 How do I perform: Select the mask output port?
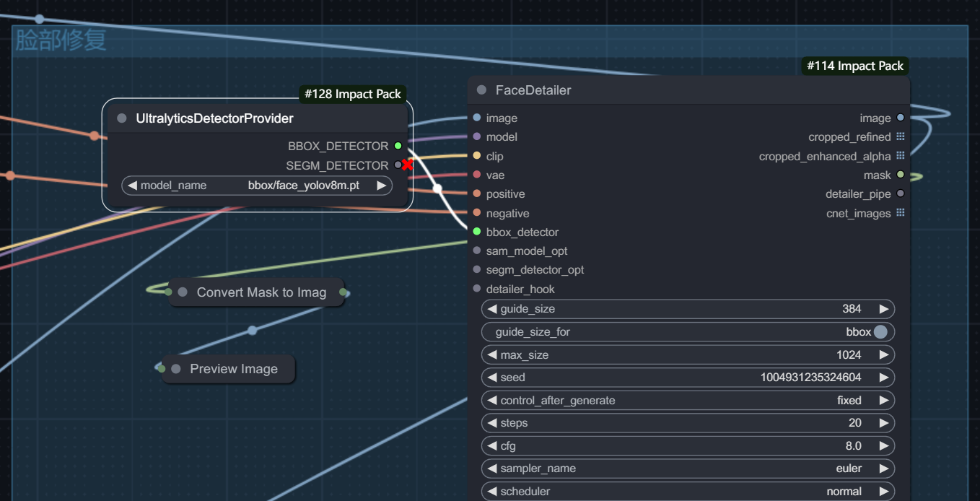point(900,175)
